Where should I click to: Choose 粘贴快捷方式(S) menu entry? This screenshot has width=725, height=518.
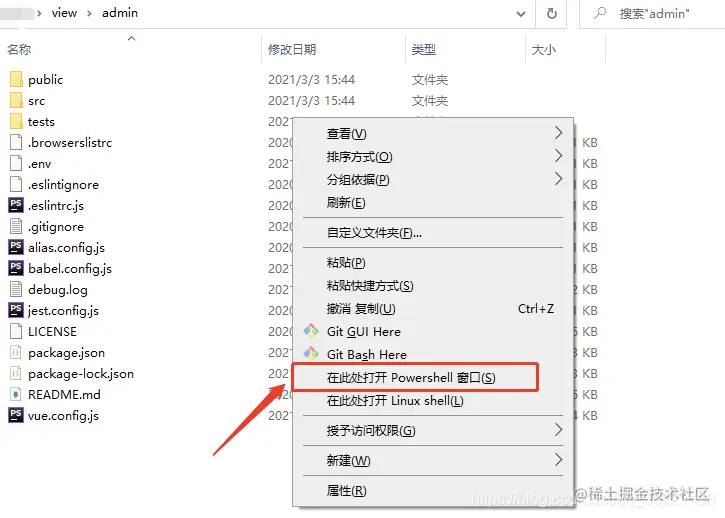[433, 286]
